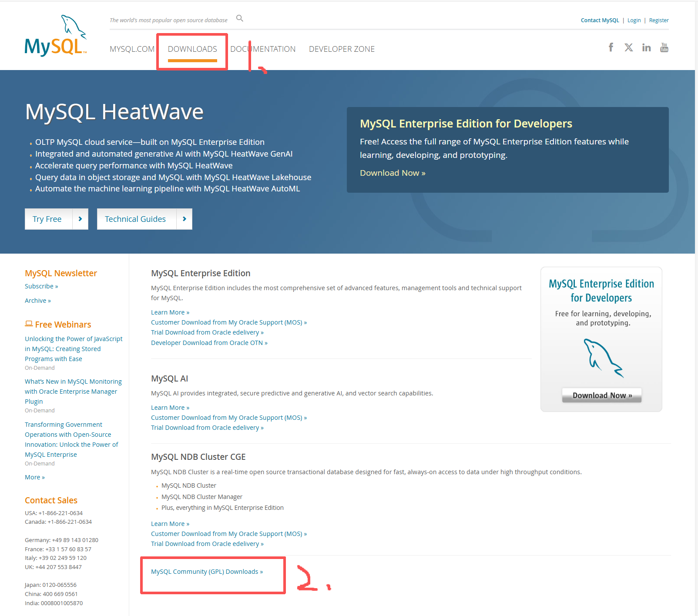Click the MySQL HeatWave heading
Screen dimensions: 698x616
click(114, 112)
